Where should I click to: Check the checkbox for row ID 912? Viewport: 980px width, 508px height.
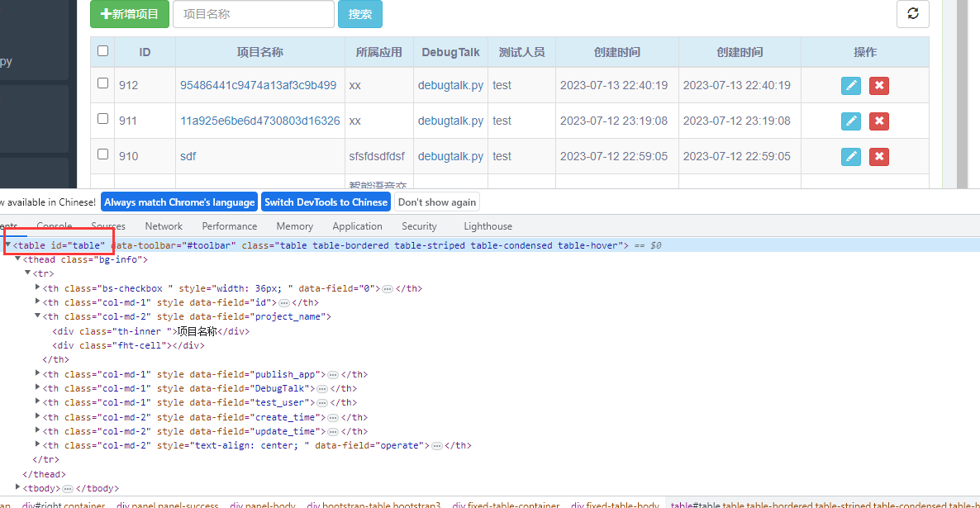(102, 83)
